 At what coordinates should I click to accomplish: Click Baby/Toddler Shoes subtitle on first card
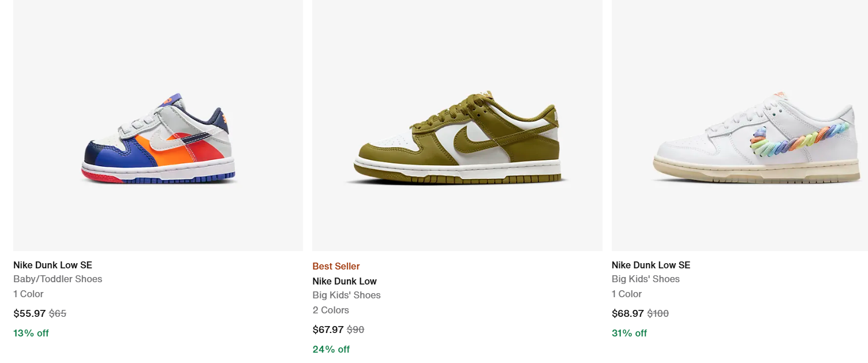coord(58,279)
